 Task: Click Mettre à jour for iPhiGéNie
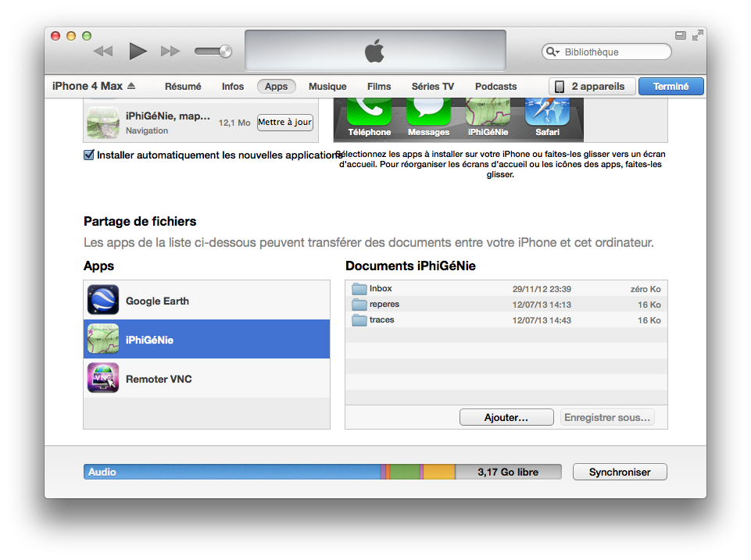point(285,123)
